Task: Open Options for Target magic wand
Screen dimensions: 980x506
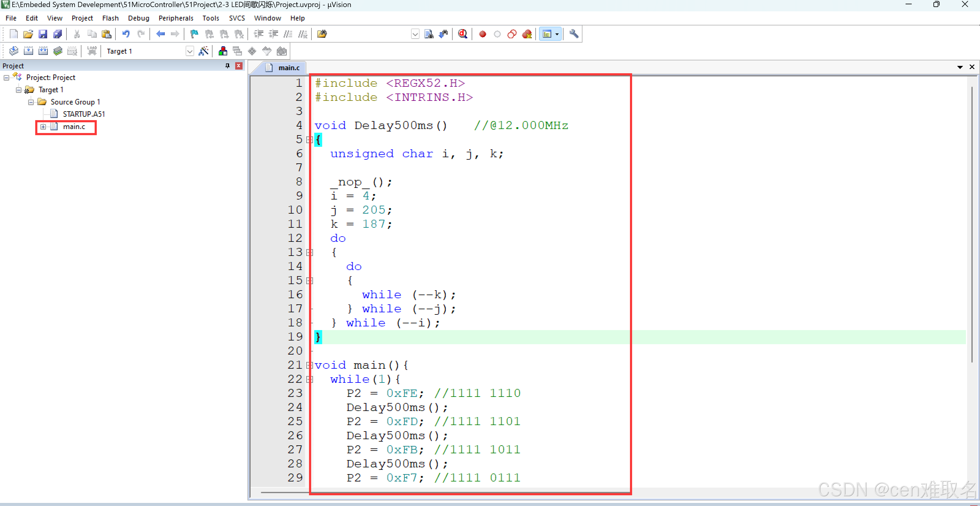Action: [x=204, y=51]
